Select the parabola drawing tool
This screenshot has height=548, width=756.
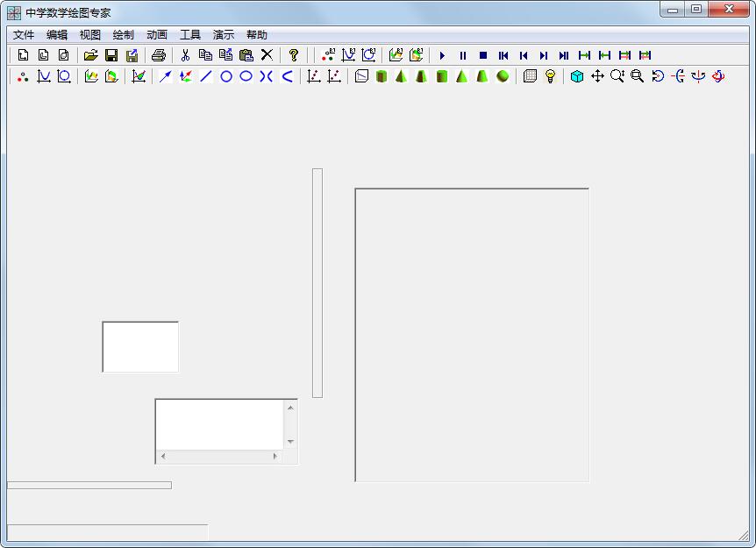point(287,76)
